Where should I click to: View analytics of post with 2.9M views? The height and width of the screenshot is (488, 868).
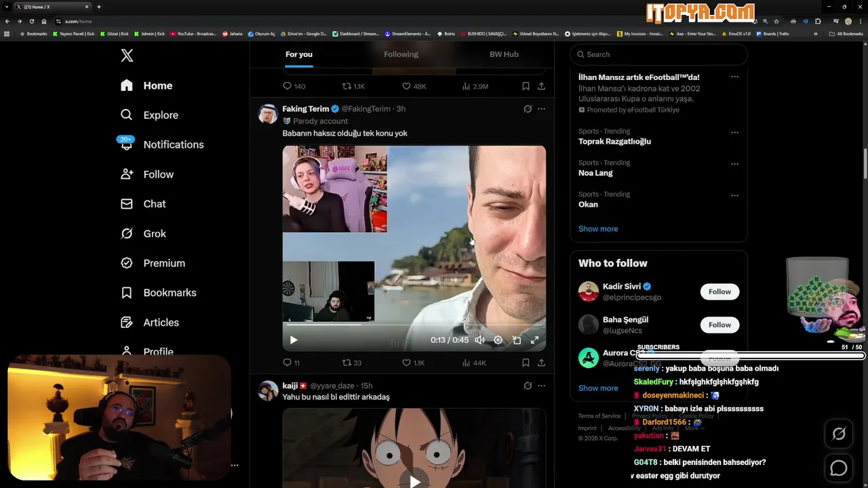pyautogui.click(x=475, y=86)
